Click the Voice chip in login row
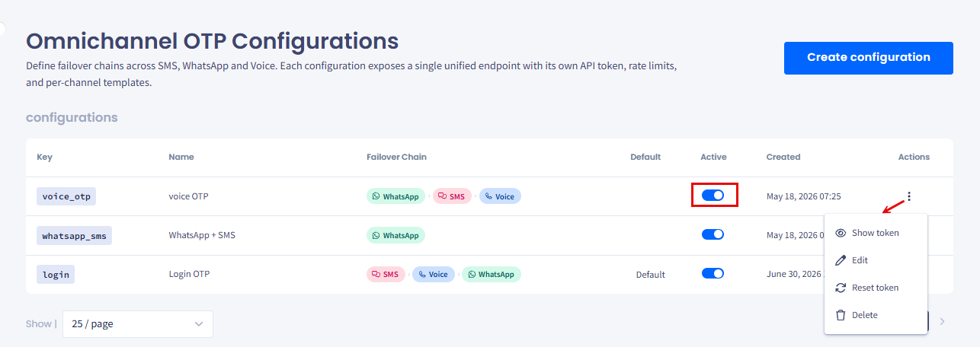 tap(434, 274)
